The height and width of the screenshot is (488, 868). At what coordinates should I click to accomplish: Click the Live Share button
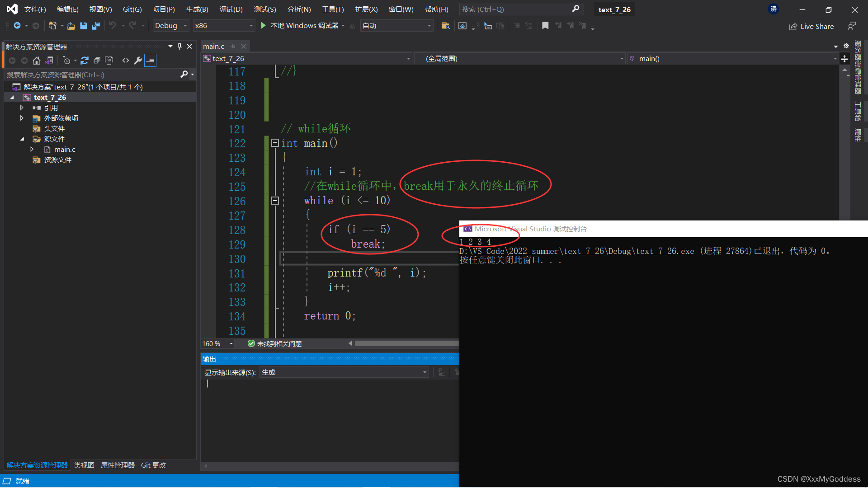point(811,26)
